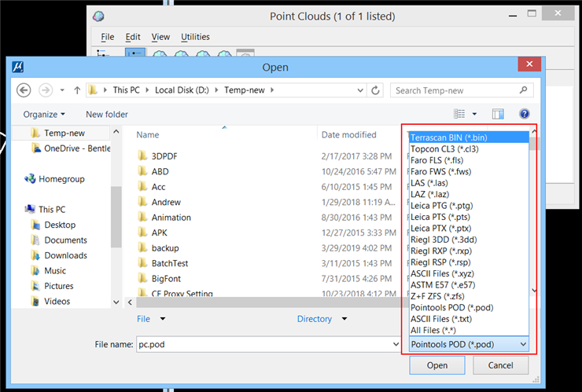
Task: Click the File name input field
Action: 263,344
